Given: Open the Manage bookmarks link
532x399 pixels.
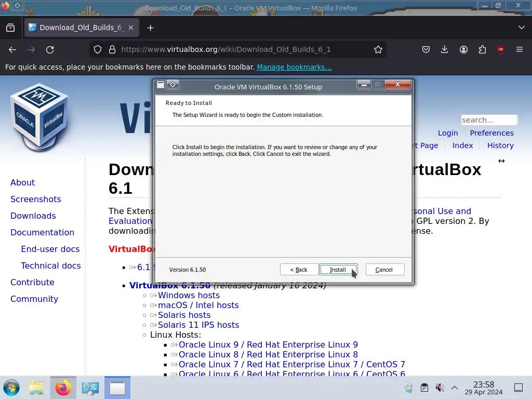Looking at the screenshot, I should click(x=294, y=67).
